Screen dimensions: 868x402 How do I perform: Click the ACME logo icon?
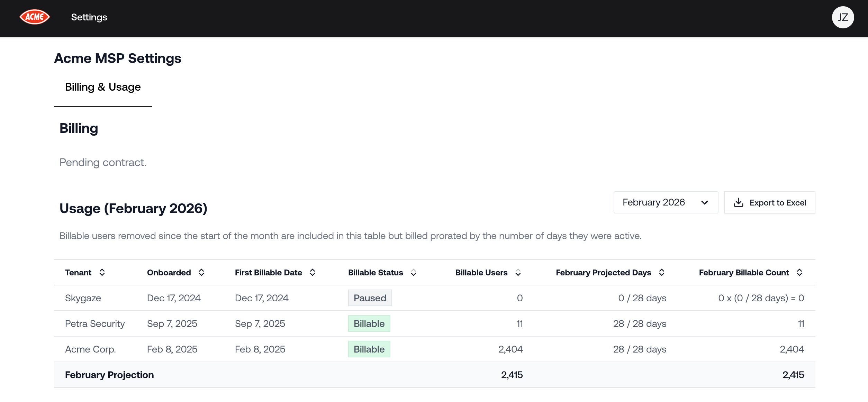pyautogui.click(x=35, y=17)
